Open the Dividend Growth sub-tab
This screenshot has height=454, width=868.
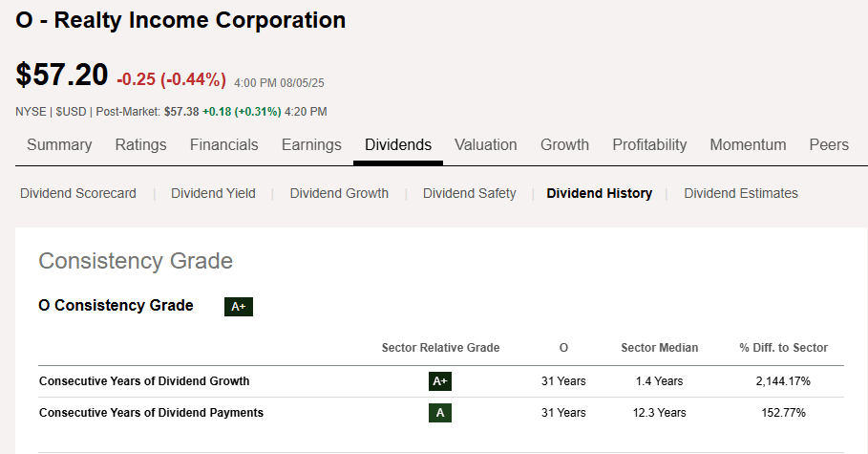pos(339,193)
